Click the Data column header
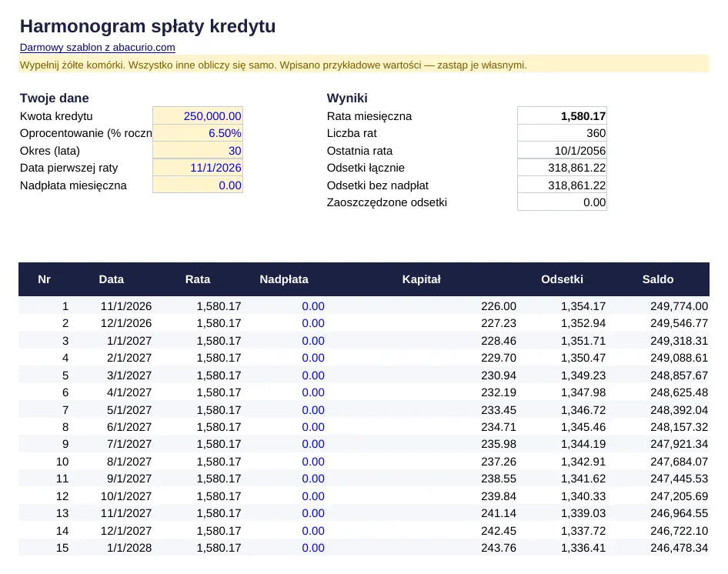 click(112, 279)
